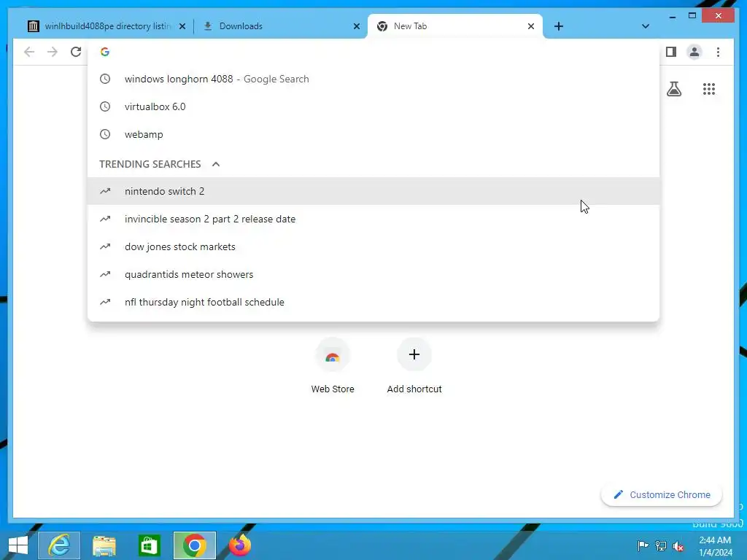747x560 pixels.
Task: Choose the 'windows longhorn 4088' history suggestion
Action: pyautogui.click(x=373, y=79)
